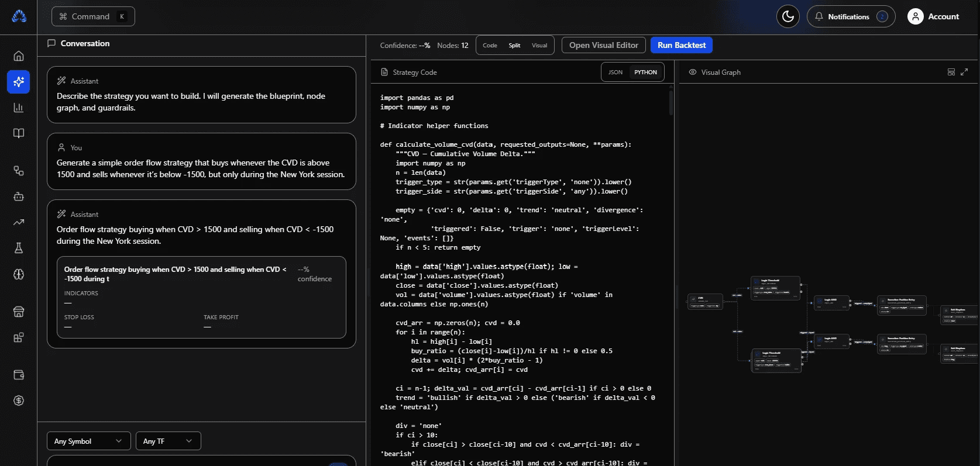
Task: Open the marketplace storefront sidebar icon
Action: (x=19, y=312)
